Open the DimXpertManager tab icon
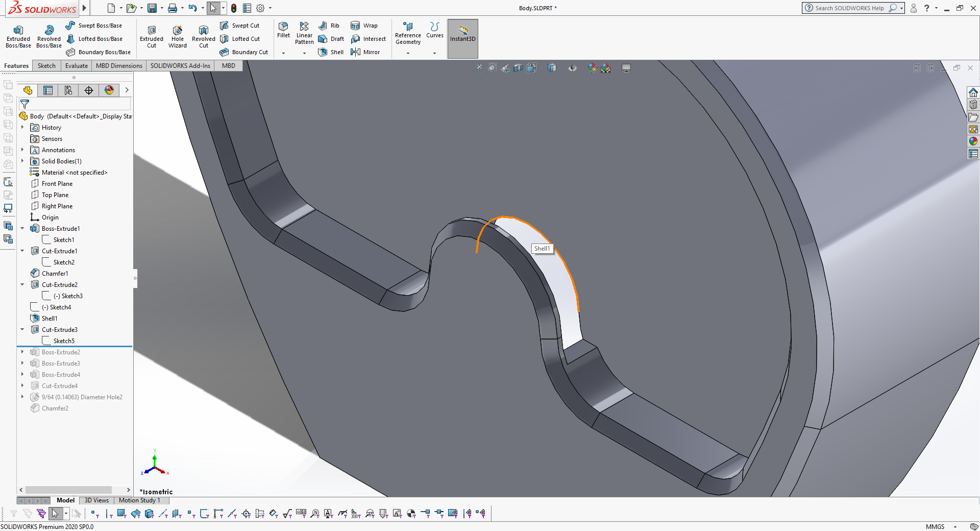This screenshot has height=531, width=980. [89, 90]
